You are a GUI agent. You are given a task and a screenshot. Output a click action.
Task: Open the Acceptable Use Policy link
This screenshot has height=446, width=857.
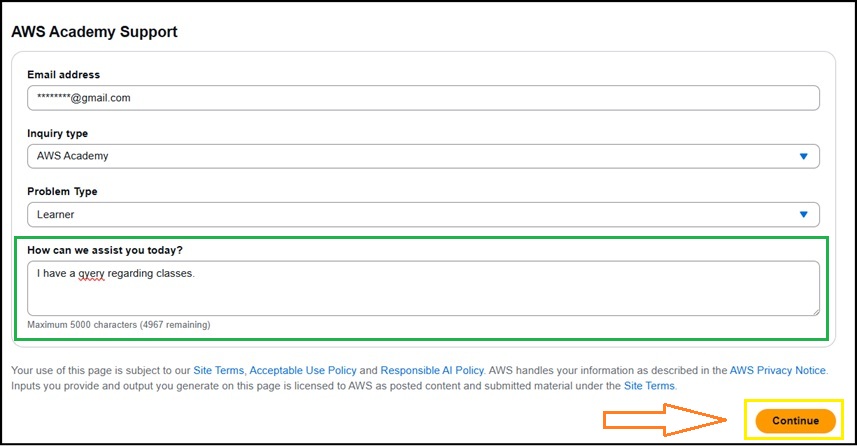tap(303, 370)
